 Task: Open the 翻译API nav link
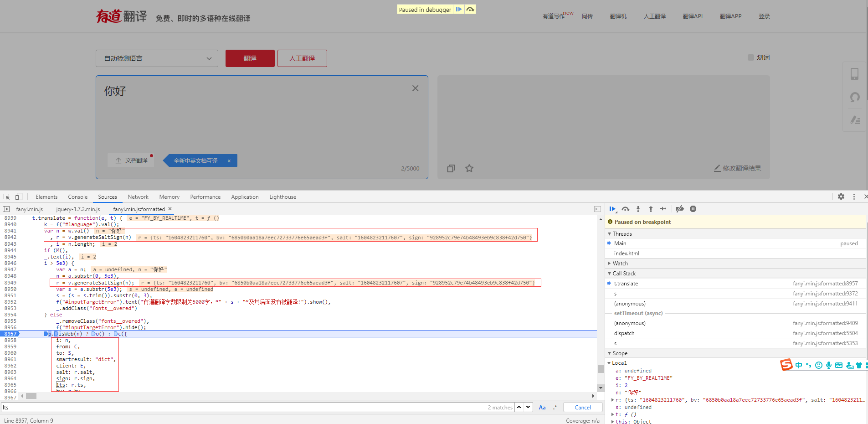pyautogui.click(x=693, y=16)
